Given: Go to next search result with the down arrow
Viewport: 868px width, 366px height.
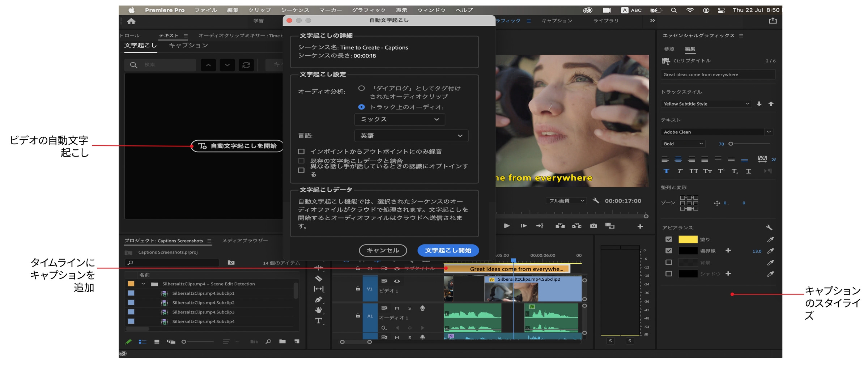Looking at the screenshot, I should click(x=227, y=65).
